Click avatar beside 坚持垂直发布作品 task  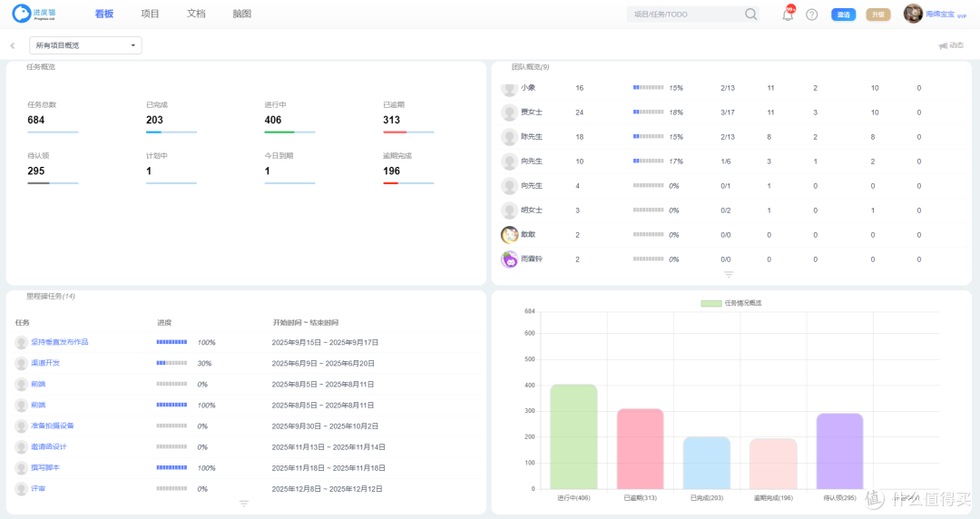pos(21,343)
